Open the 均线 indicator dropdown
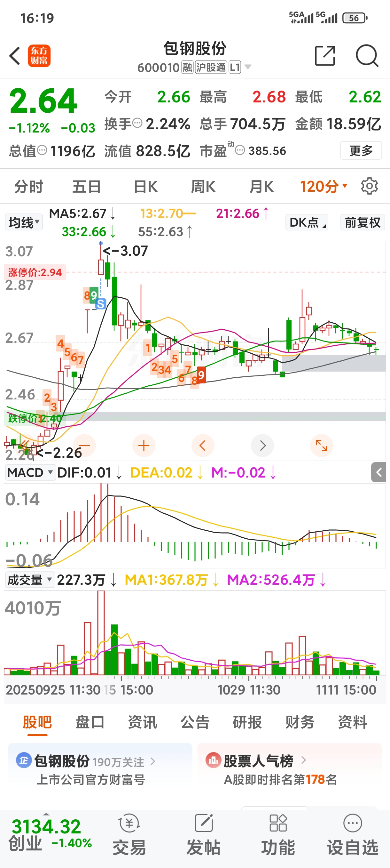The height and width of the screenshot is (868, 390). tap(24, 222)
